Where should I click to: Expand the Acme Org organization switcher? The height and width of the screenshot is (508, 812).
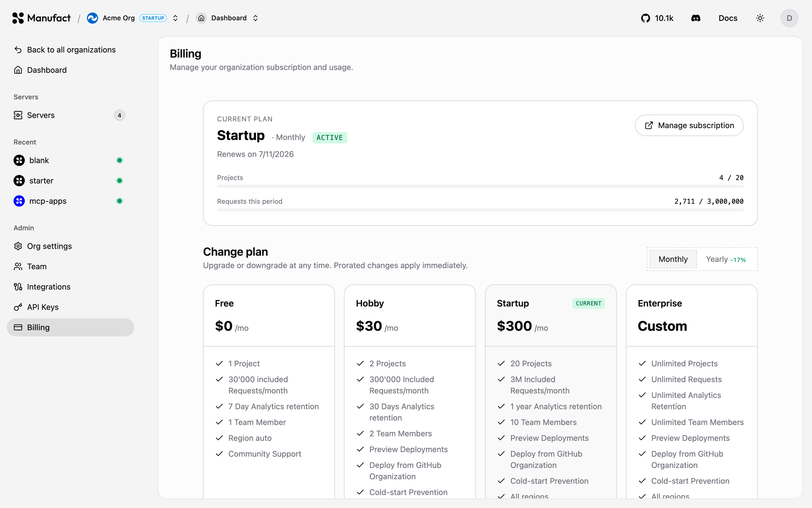(x=175, y=18)
